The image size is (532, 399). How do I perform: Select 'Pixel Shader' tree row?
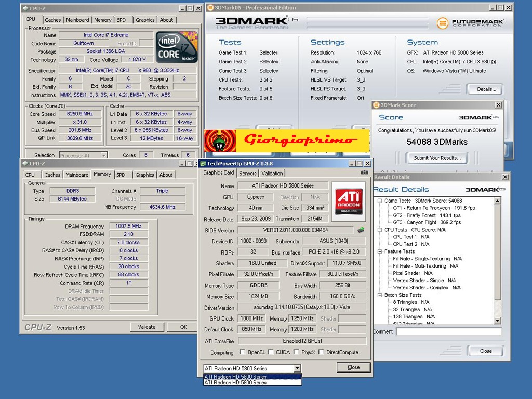[413, 273]
